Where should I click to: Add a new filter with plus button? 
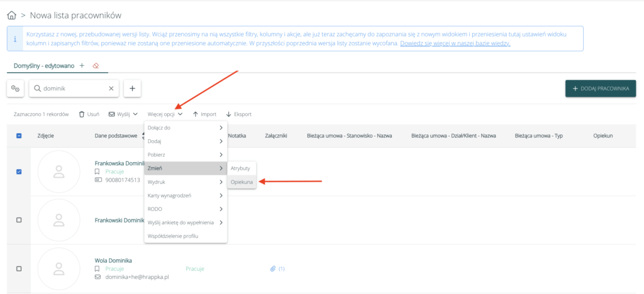[132, 89]
